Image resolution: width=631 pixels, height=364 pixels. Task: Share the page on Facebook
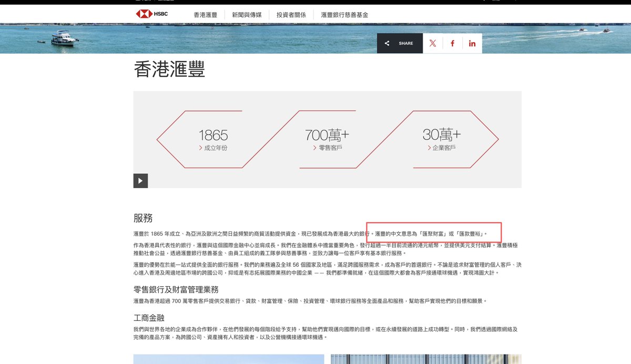[452, 44]
